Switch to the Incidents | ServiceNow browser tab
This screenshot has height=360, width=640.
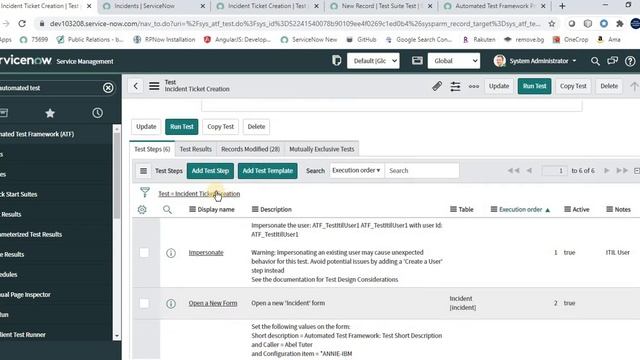pyautogui.click(x=153, y=6)
